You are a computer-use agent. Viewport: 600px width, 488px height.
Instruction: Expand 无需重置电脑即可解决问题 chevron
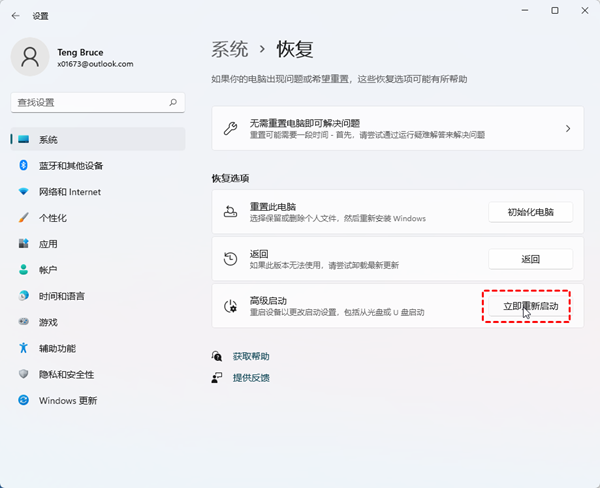568,129
